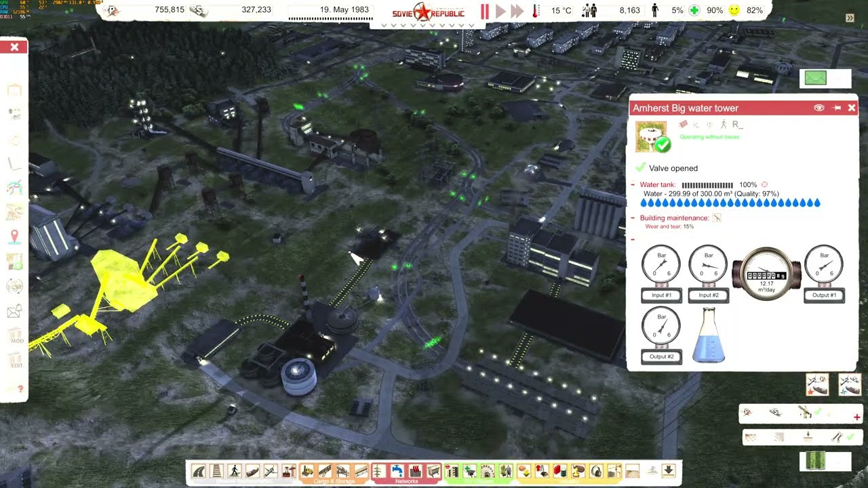Open the footpath (pedestrian) construction tool

coord(235,470)
